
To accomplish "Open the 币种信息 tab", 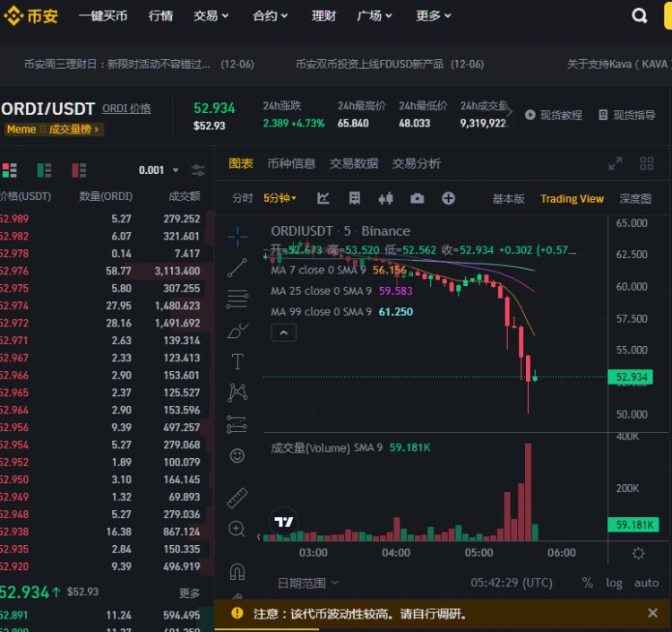I will pyautogui.click(x=291, y=163).
